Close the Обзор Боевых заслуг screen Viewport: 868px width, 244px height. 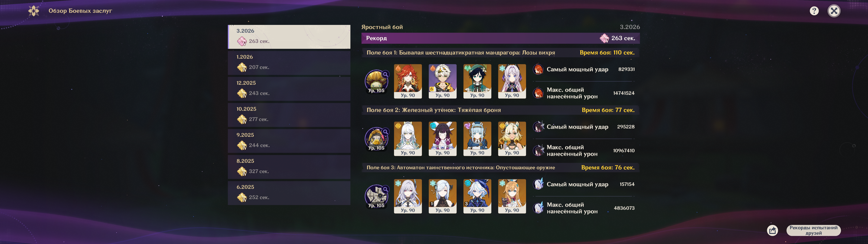(x=834, y=11)
